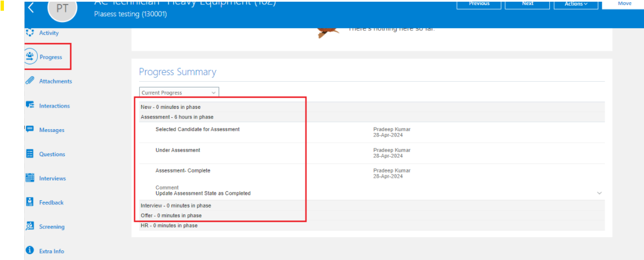
Task: Select the New - 0 minutes phase row
Action: 372,107
